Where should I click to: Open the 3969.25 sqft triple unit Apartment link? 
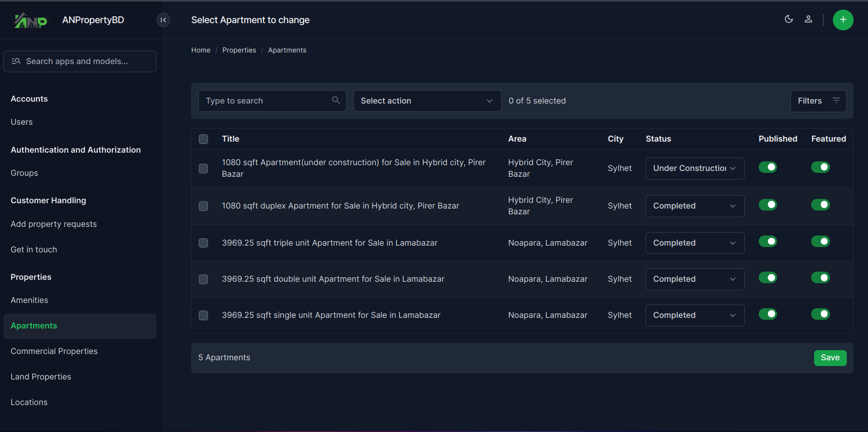(x=329, y=243)
